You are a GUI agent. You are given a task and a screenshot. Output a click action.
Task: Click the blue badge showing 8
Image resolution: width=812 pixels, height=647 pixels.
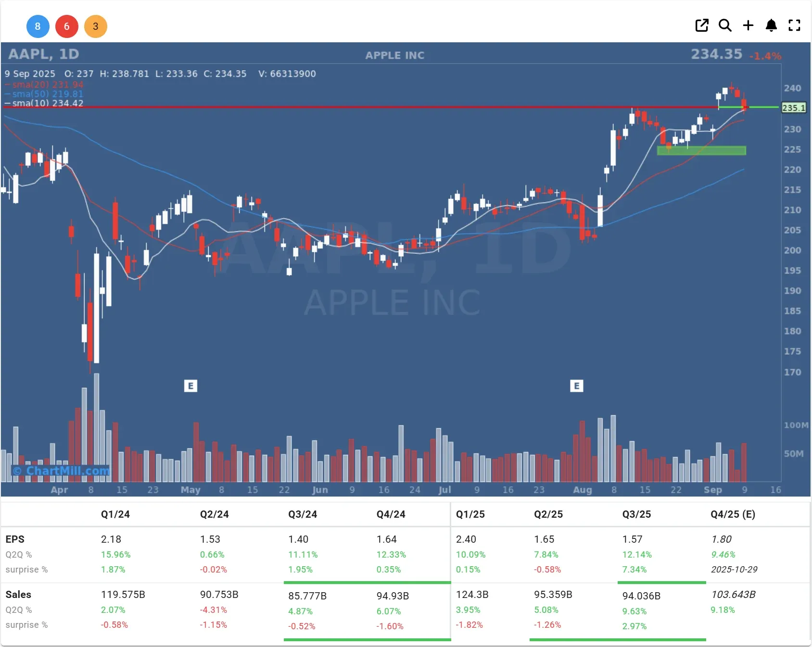click(x=38, y=26)
